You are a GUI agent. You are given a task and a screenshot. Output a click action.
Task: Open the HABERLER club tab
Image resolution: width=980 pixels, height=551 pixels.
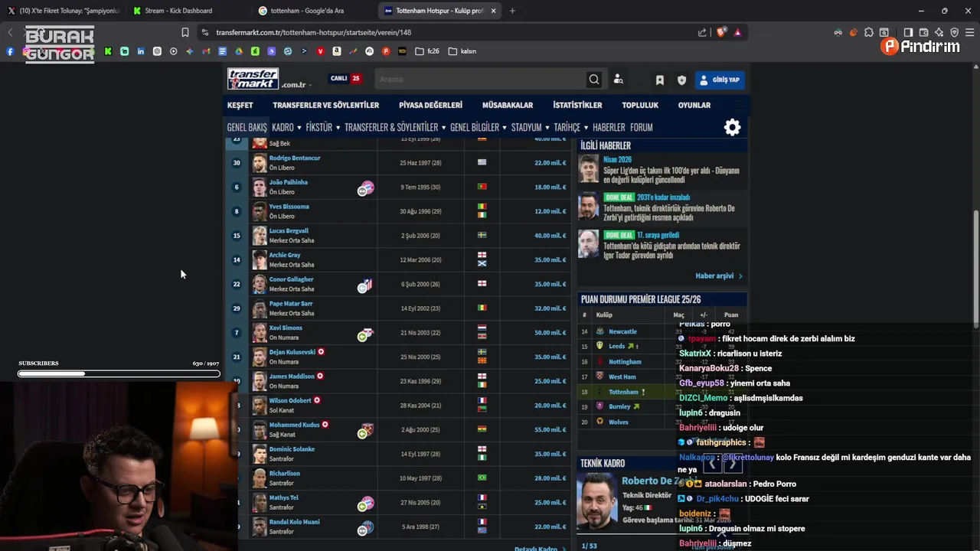tap(609, 128)
